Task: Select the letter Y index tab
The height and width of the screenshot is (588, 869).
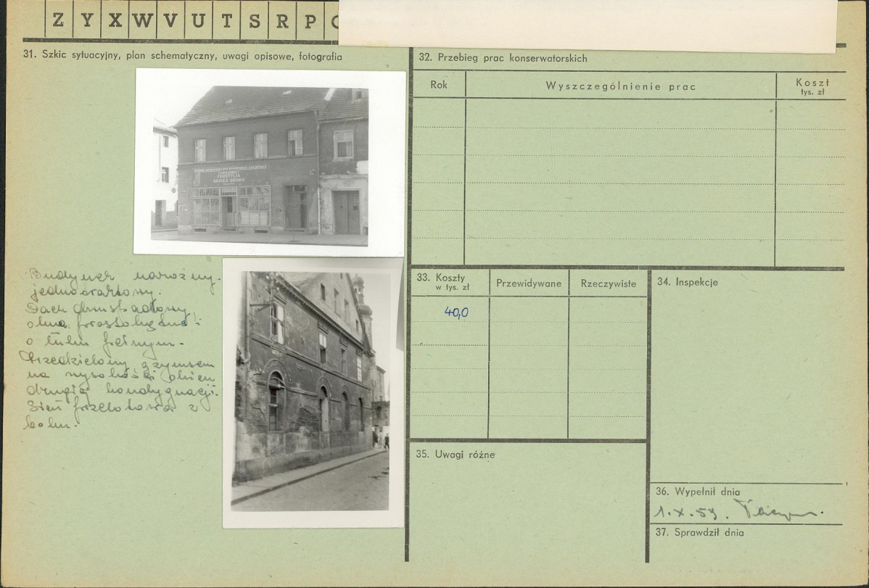Action: (86, 20)
